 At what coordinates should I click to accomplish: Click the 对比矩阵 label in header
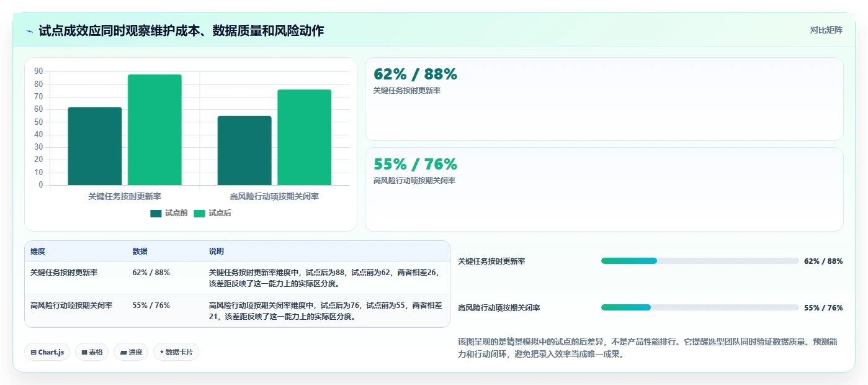pos(826,30)
